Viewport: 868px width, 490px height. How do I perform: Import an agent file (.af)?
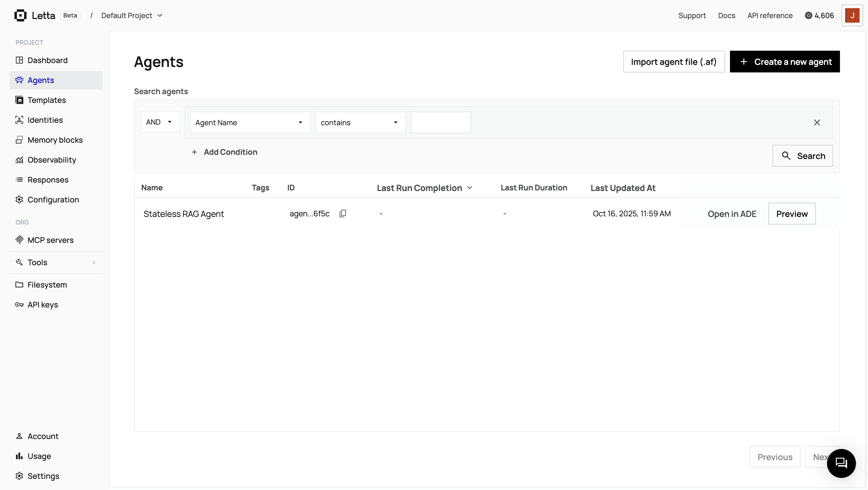[674, 61]
